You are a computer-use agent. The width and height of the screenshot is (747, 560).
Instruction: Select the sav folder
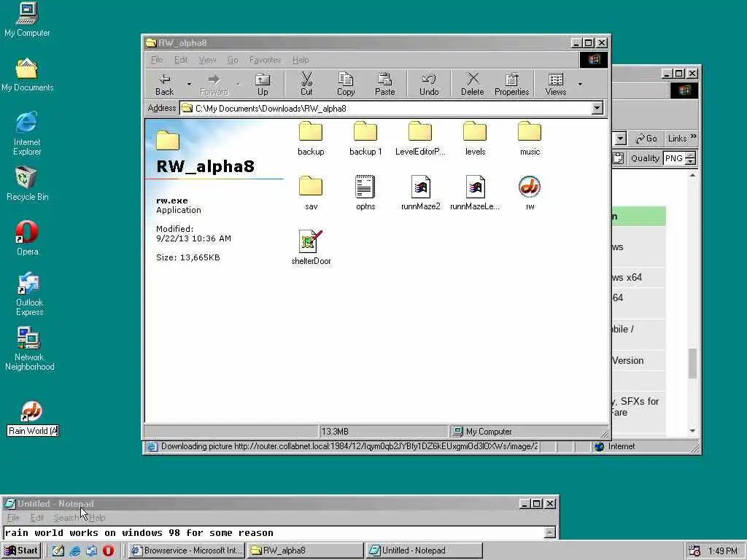tap(311, 192)
